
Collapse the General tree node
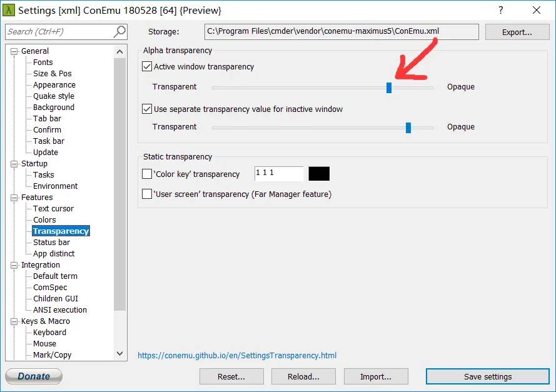[14, 51]
